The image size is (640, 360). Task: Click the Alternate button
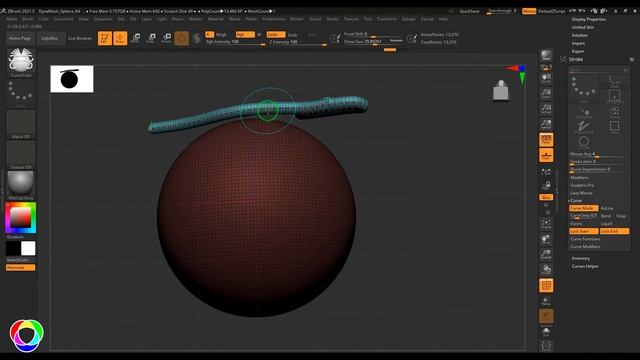click(x=20, y=268)
